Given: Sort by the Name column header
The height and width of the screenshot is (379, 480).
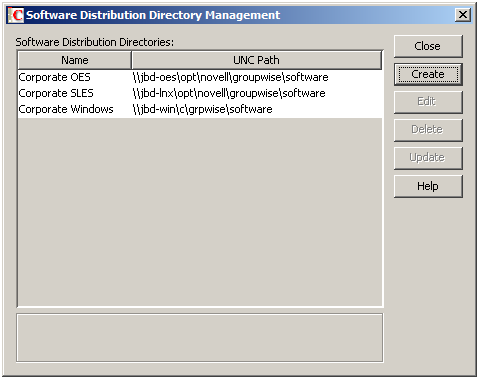Looking at the screenshot, I should (75, 60).
